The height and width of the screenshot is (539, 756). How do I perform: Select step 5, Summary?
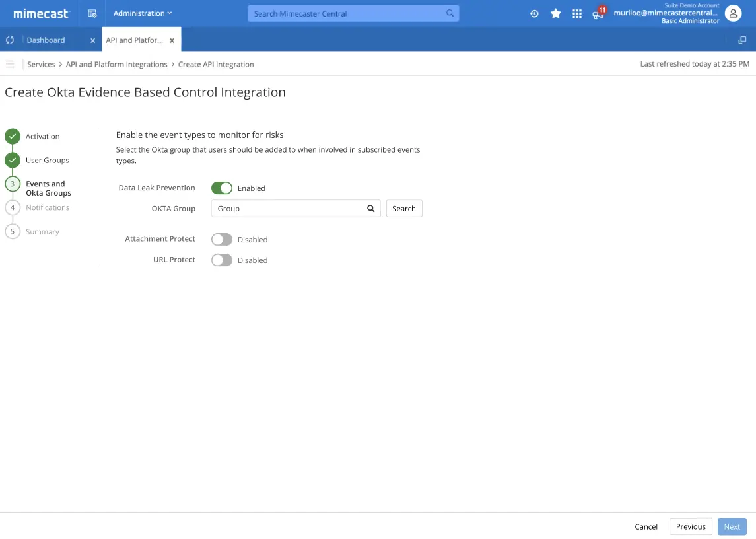pyautogui.click(x=32, y=232)
